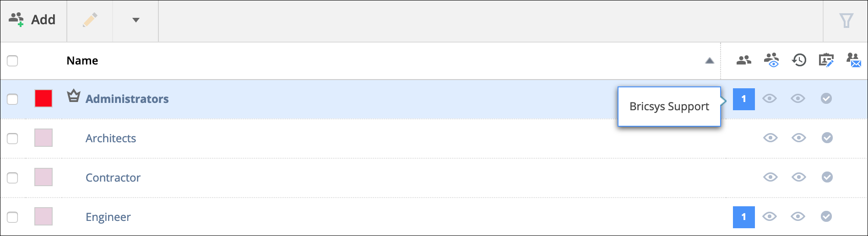The image size is (868, 236).
Task: Expand the toolbar dropdown arrow
Action: click(136, 20)
